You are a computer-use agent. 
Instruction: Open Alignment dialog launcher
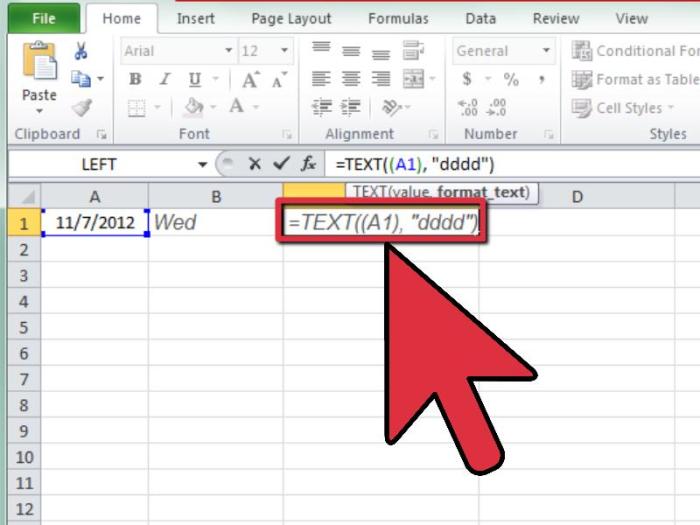coord(433,134)
